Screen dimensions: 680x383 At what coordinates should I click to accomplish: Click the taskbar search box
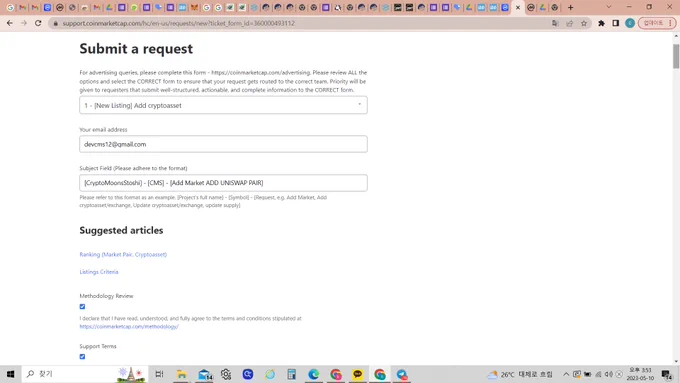point(85,374)
